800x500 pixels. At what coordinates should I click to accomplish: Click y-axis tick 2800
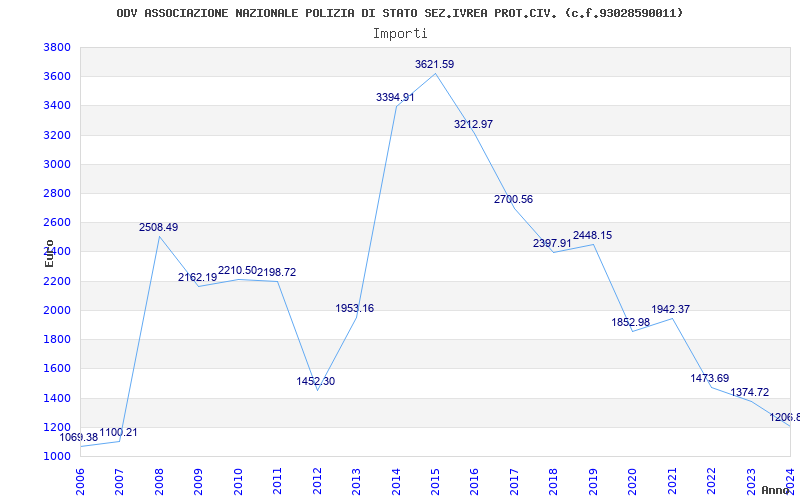click(57, 193)
